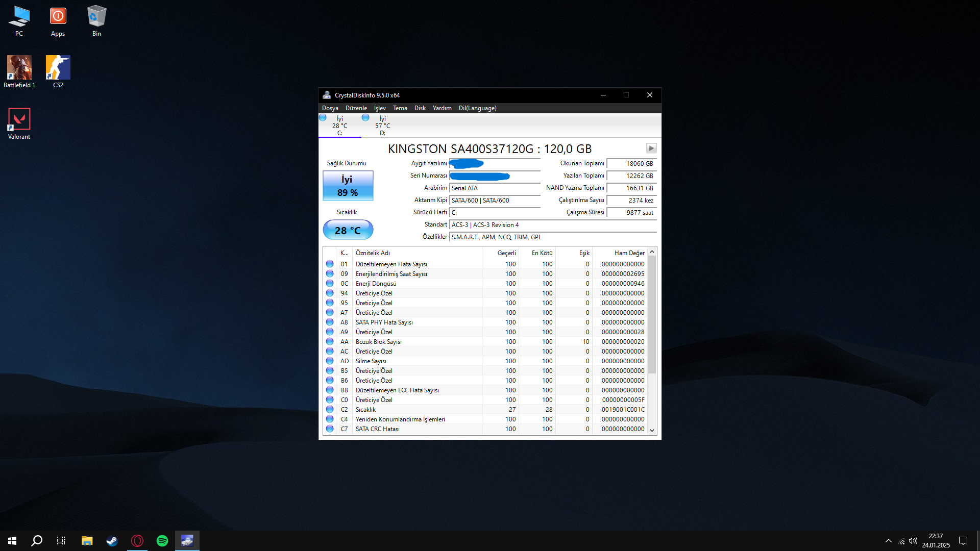Open the notification center icon
The image size is (980, 551).
(x=963, y=541)
